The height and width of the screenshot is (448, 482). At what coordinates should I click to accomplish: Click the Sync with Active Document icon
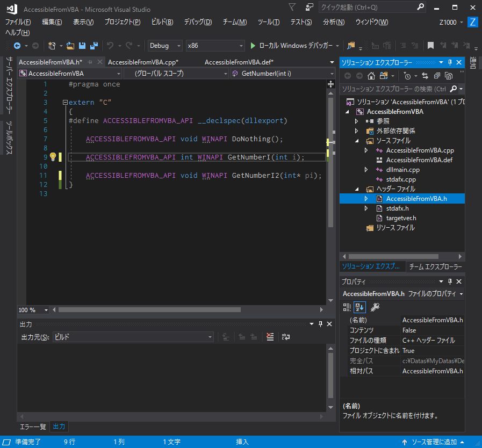(x=425, y=76)
